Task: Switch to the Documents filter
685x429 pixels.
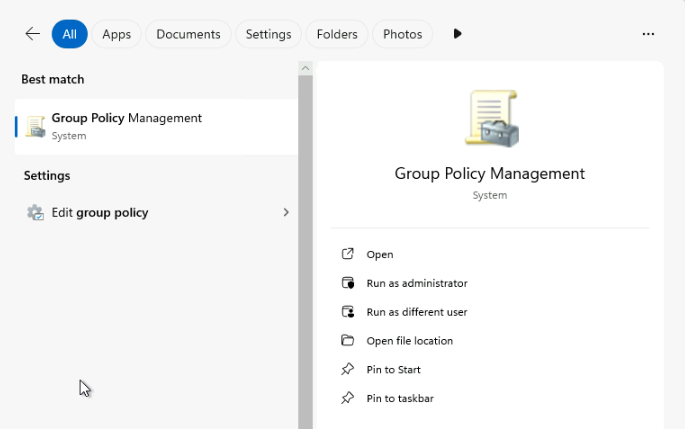Action: pos(188,34)
